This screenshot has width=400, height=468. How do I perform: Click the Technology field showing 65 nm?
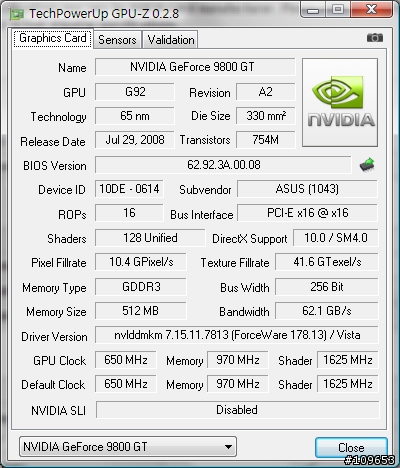point(135,116)
